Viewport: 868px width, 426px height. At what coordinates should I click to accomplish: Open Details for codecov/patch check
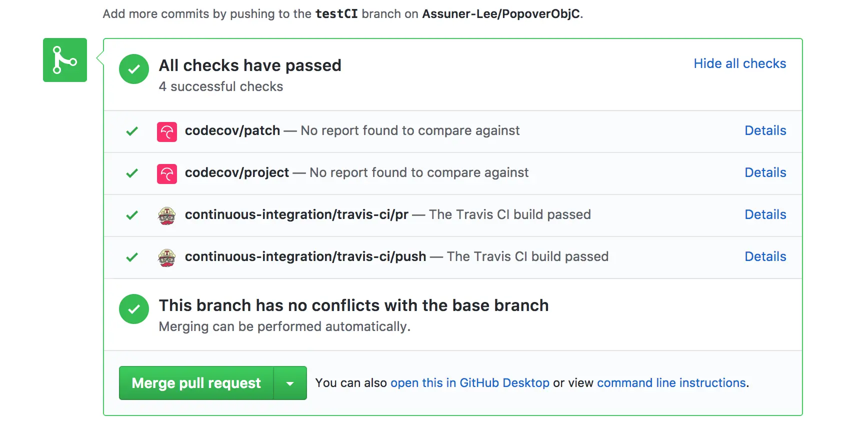(x=765, y=130)
